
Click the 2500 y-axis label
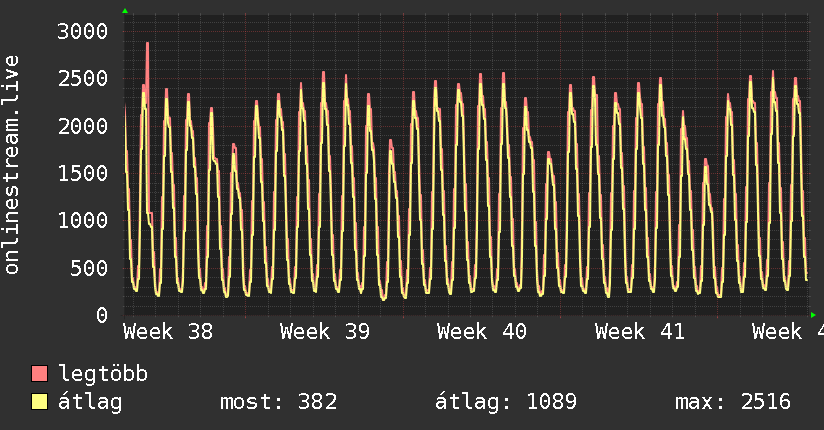(x=83, y=79)
